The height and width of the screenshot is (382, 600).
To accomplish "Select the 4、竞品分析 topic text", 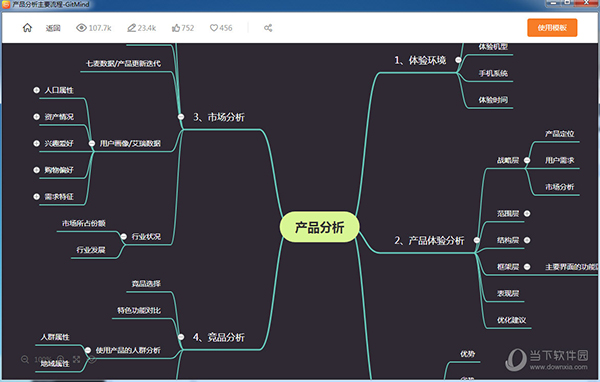I will [x=218, y=337].
